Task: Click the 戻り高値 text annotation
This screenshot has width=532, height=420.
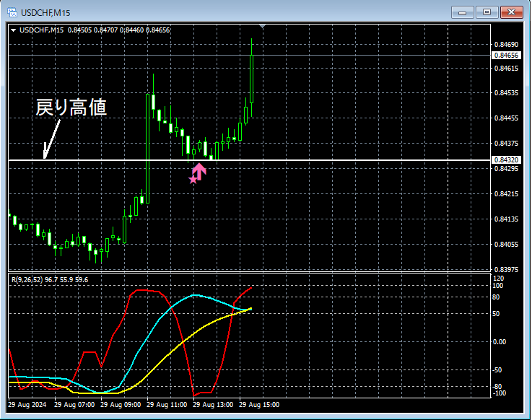Action: [x=71, y=108]
